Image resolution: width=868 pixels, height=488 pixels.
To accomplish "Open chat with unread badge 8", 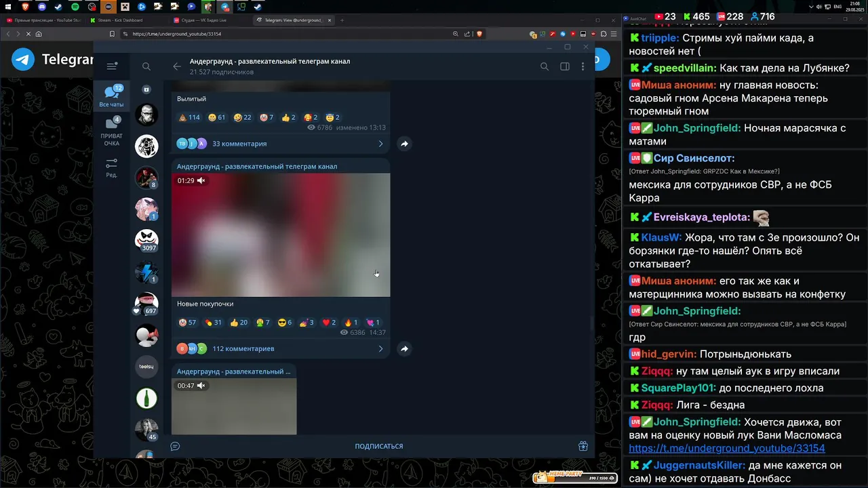I will pos(146,178).
